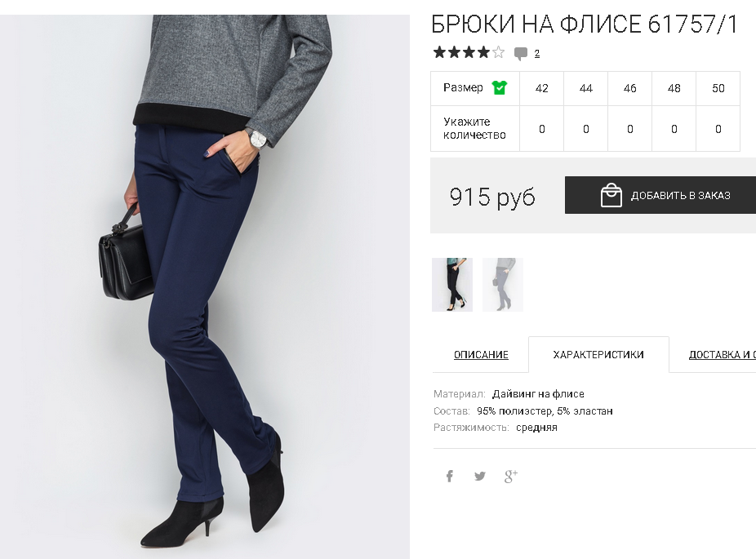This screenshot has height=559, width=756.
Task: Click the Twitter share icon
Action: coord(480,477)
